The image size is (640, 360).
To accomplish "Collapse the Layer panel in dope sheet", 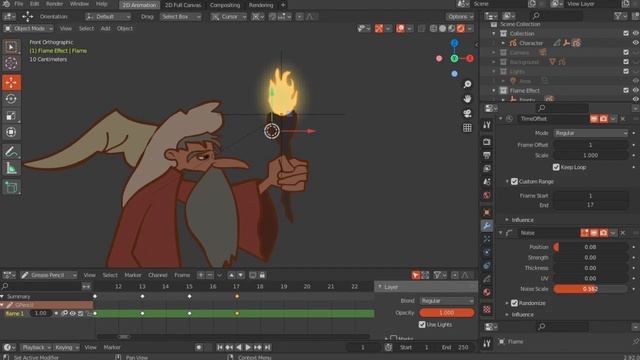I will click(x=380, y=287).
